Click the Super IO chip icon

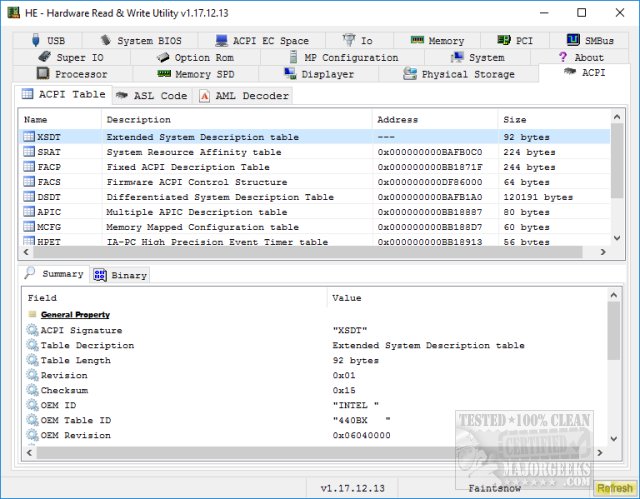point(44,57)
